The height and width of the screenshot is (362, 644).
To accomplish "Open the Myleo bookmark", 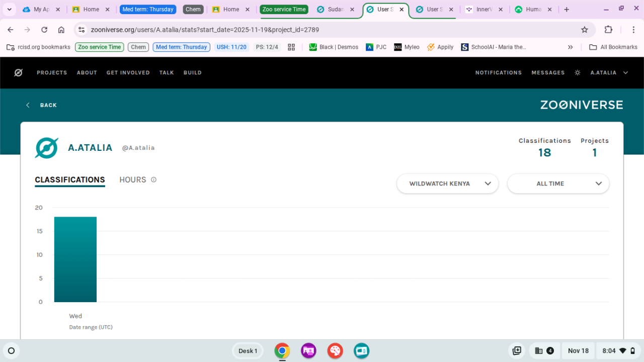I will 407,47.
